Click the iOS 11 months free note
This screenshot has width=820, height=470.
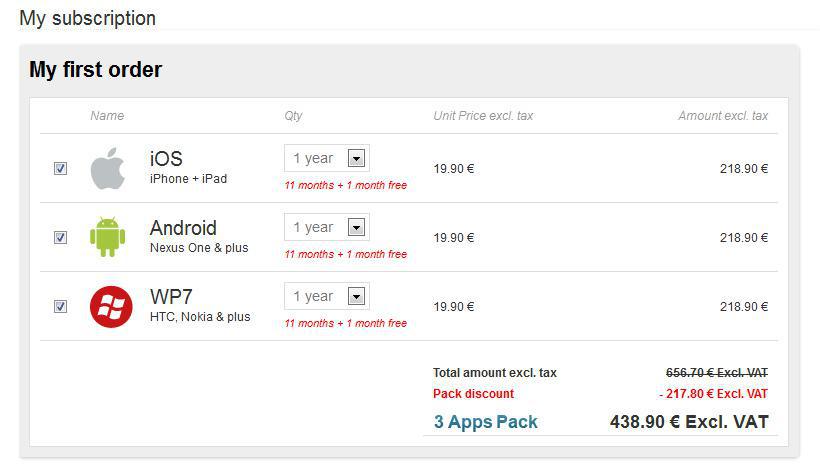[x=346, y=185]
